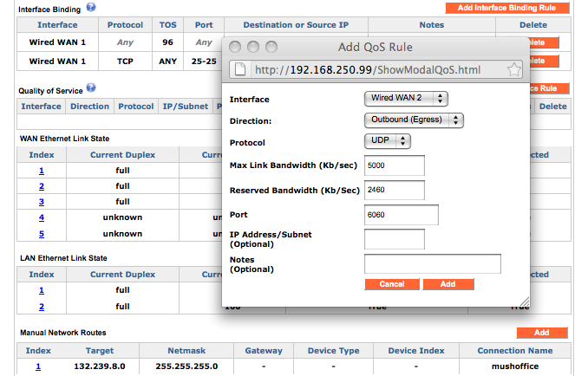588x376 pixels.
Task: Click bookmark star in Add QoS Rule address bar
Action: click(513, 69)
